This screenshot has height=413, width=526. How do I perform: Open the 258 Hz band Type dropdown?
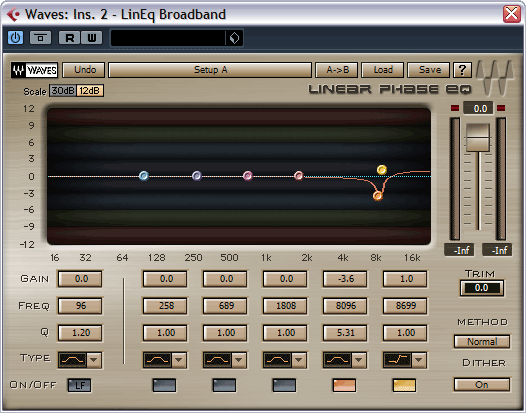click(x=178, y=360)
